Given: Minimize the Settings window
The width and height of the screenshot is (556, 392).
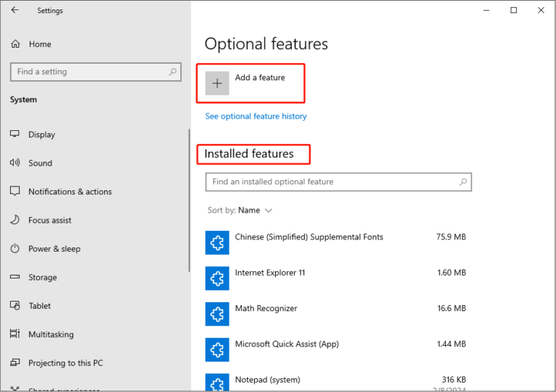Looking at the screenshot, I should click(x=486, y=10).
